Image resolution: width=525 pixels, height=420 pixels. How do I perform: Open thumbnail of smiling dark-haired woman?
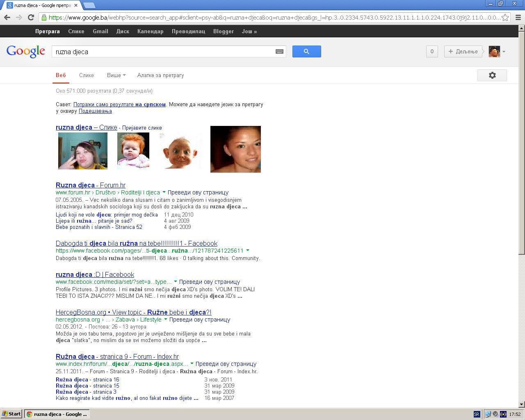(x=235, y=149)
